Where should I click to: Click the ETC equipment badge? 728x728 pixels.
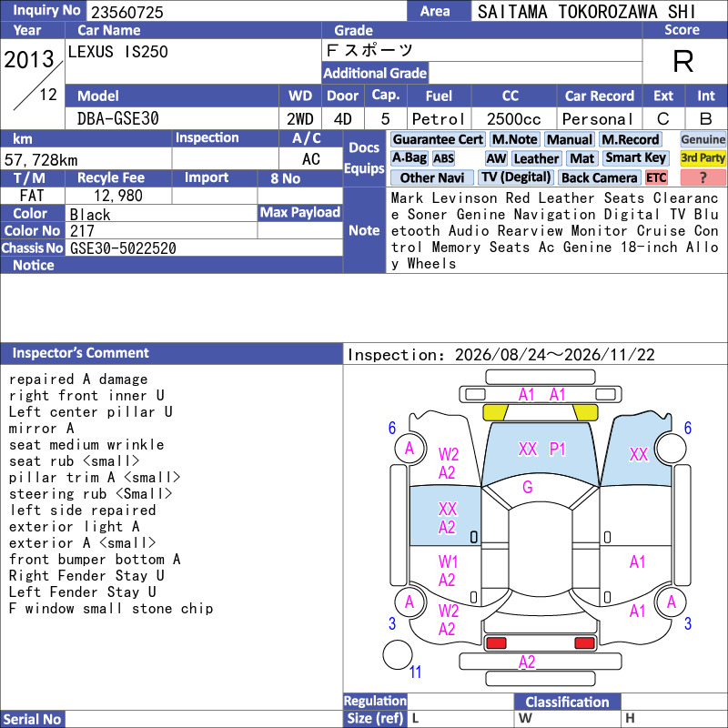click(x=656, y=177)
